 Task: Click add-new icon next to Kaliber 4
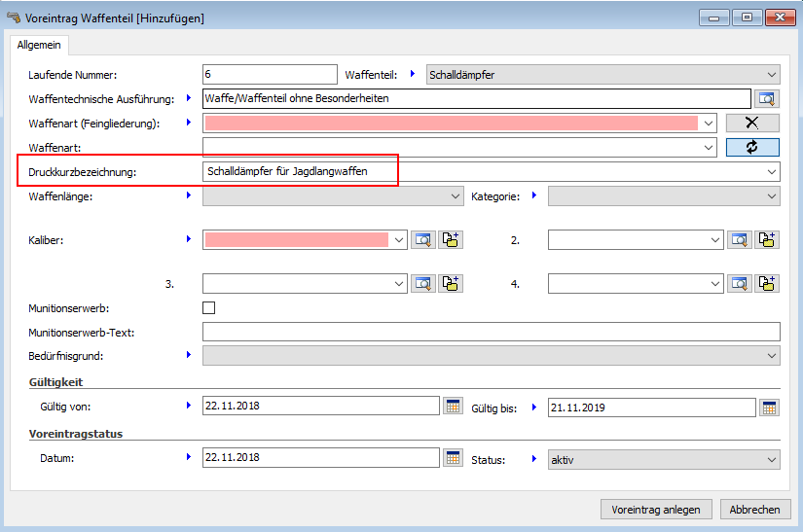coord(768,284)
